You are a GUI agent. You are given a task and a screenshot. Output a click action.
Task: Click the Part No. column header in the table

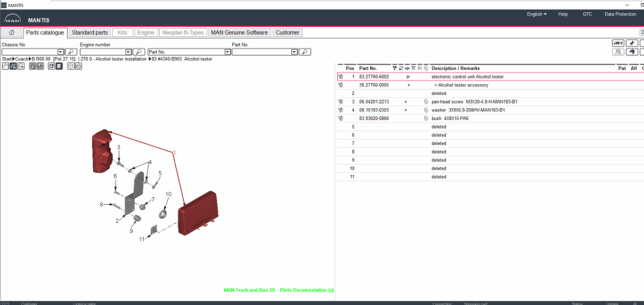(x=368, y=68)
